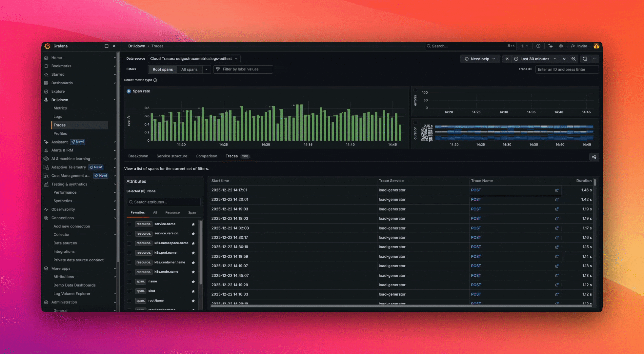Click the share icon beside Traces tabs
644x354 pixels.
pyautogui.click(x=594, y=157)
